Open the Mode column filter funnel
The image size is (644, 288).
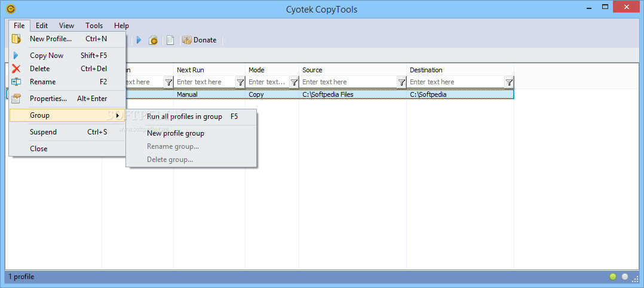[x=294, y=82]
